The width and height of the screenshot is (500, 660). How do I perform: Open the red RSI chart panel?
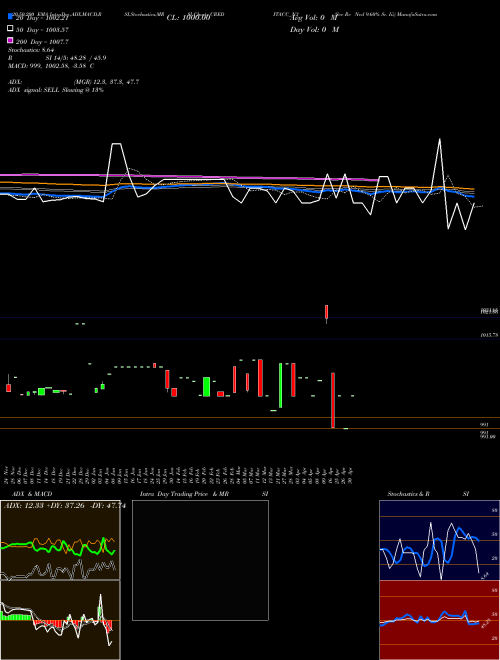click(x=439, y=620)
